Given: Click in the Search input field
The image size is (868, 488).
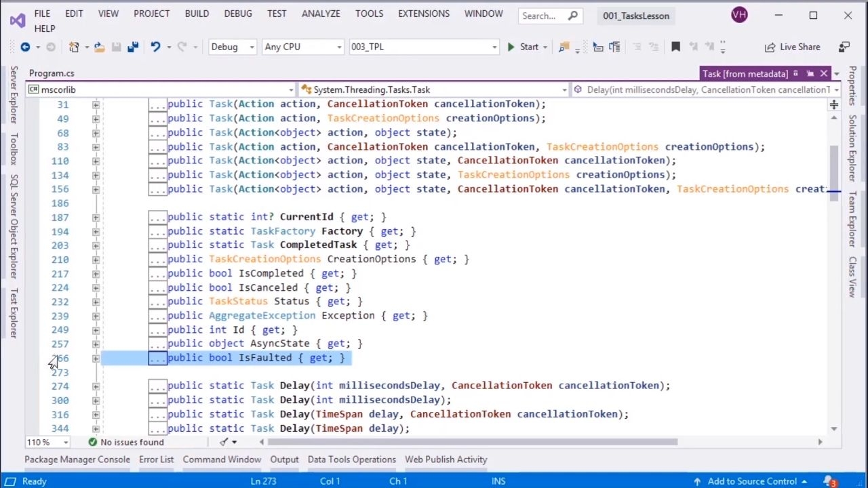Looking at the screenshot, I should [542, 16].
